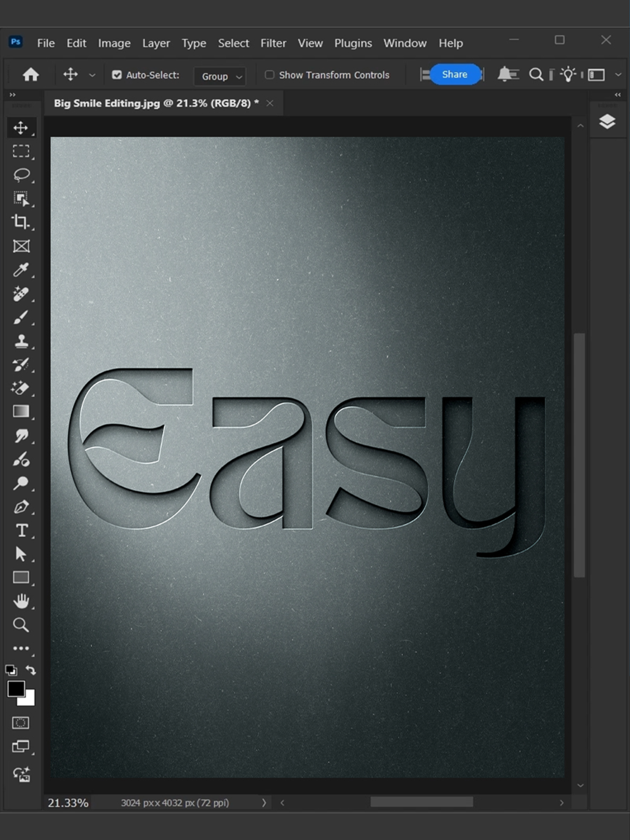630x840 pixels.
Task: Open the Edit Toolbar three-dots menu
Action: (x=21, y=648)
